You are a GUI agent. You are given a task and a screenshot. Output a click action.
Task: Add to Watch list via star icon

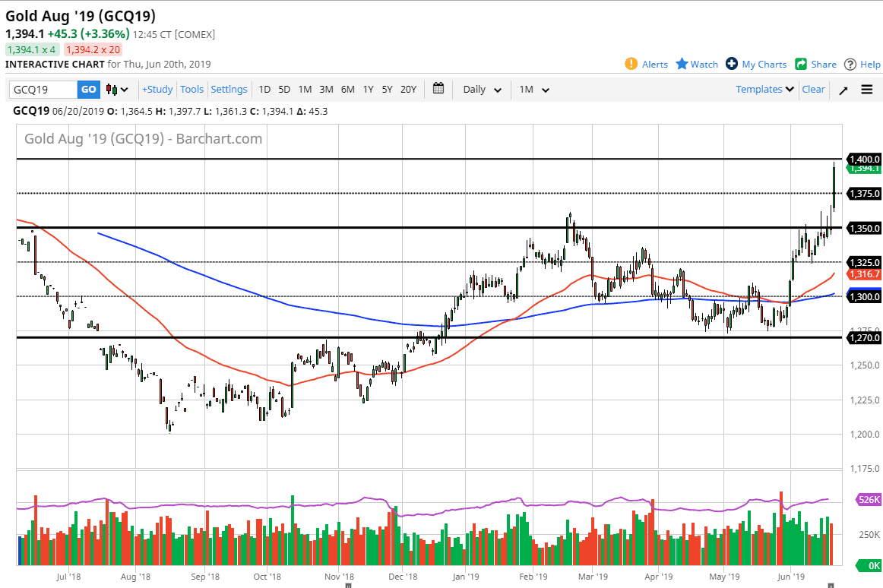point(682,64)
